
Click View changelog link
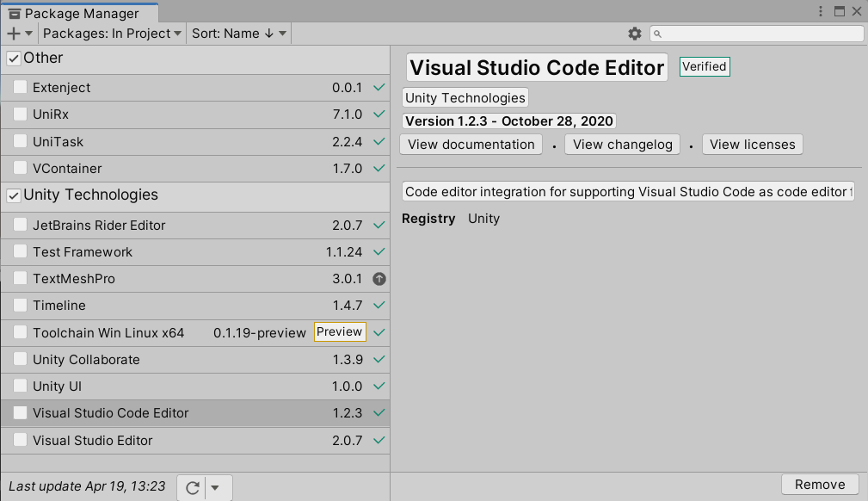(622, 145)
